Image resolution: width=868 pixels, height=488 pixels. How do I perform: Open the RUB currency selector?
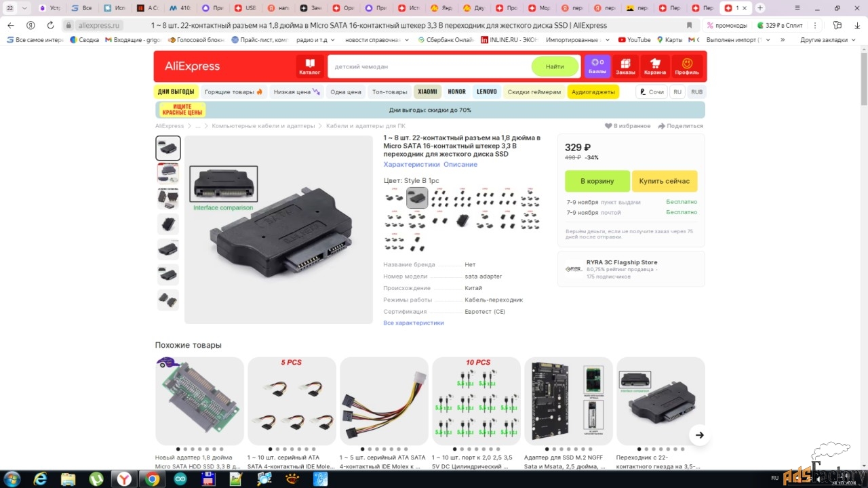coord(696,92)
